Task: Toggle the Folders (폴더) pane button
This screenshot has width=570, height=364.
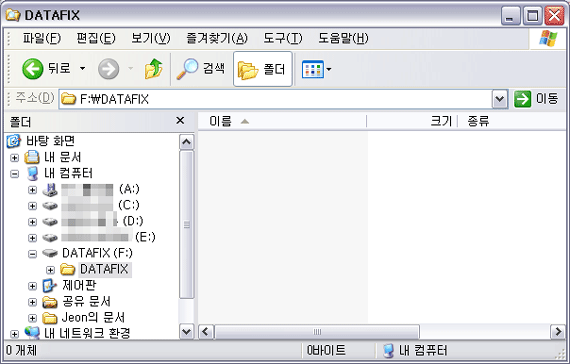Action: click(262, 69)
